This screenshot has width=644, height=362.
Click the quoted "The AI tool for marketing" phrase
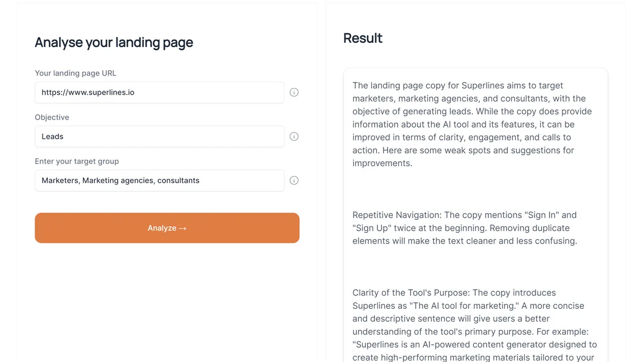(463, 306)
